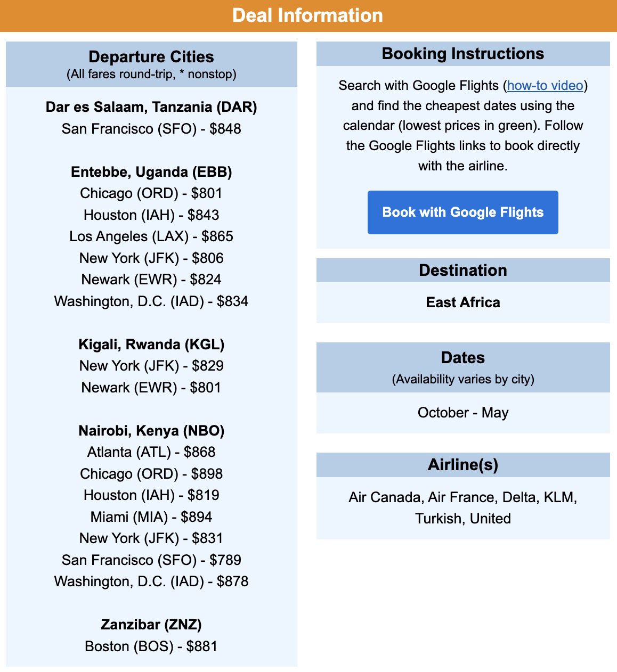The width and height of the screenshot is (617, 672).
Task: Click the Newark $824 fare to Entebbe
Action: pyautogui.click(x=151, y=279)
